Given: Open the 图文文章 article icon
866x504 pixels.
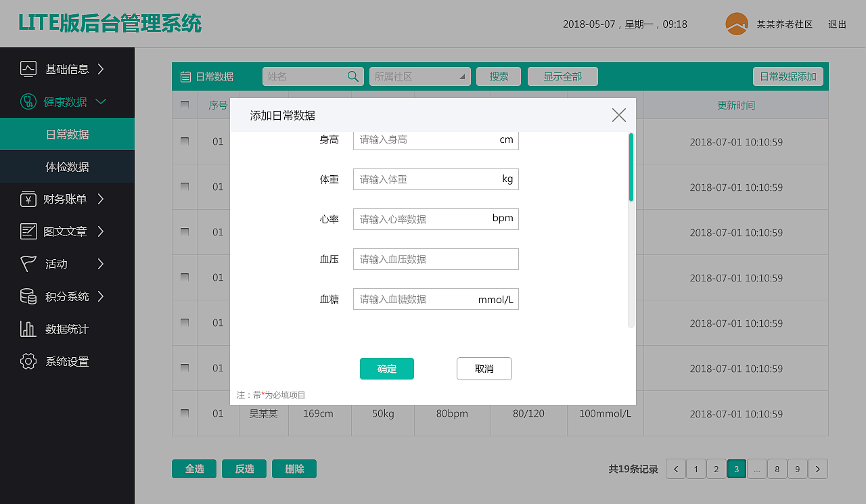Looking at the screenshot, I should 28,231.
